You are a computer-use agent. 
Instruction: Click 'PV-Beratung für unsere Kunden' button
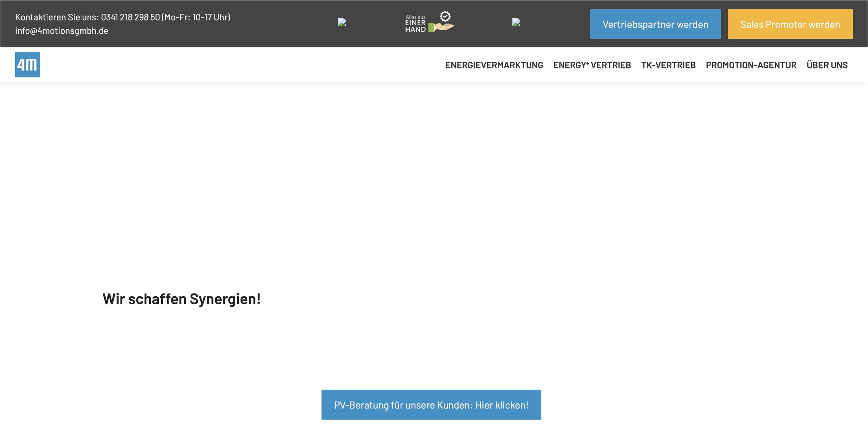(x=431, y=405)
